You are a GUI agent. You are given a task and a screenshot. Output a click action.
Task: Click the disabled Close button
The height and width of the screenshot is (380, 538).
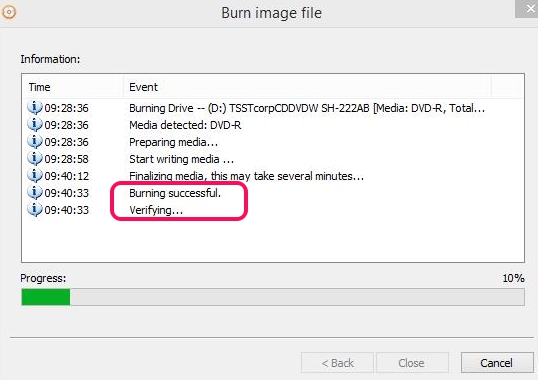(411, 363)
